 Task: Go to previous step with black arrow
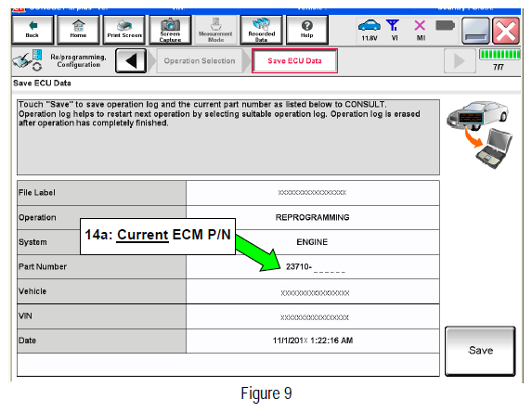[131, 61]
